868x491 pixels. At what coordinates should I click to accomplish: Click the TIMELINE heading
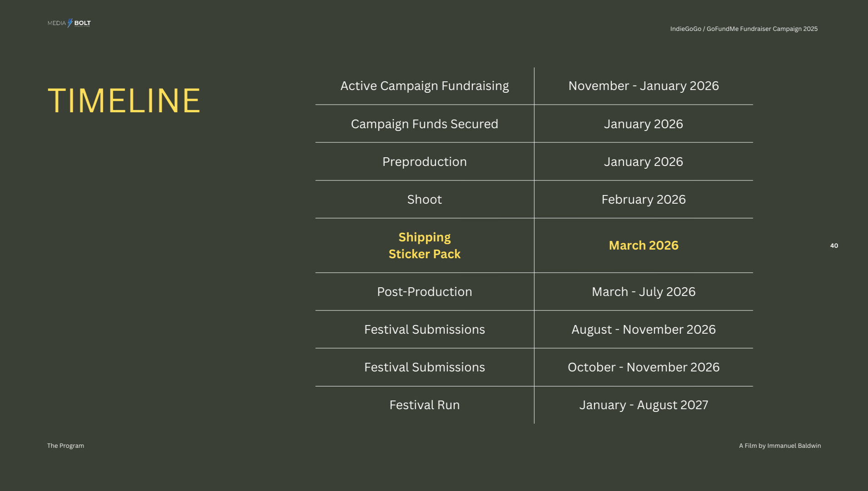(124, 100)
